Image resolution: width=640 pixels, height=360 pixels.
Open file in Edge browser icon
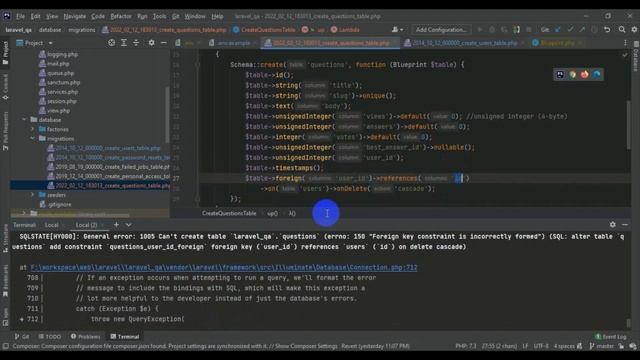[597, 74]
